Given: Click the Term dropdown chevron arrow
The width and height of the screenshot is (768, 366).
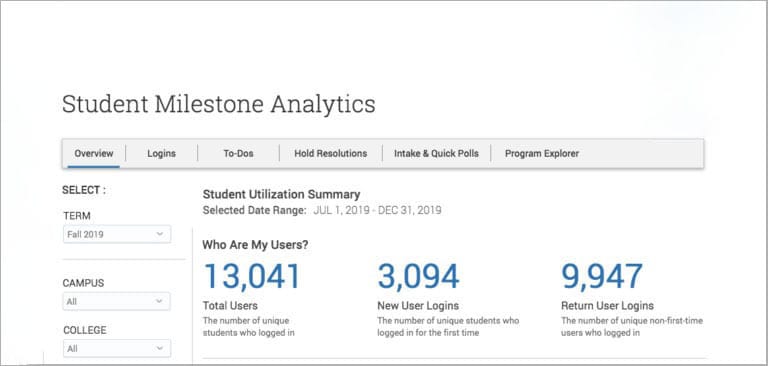Looking at the screenshot, I should 159,234.
